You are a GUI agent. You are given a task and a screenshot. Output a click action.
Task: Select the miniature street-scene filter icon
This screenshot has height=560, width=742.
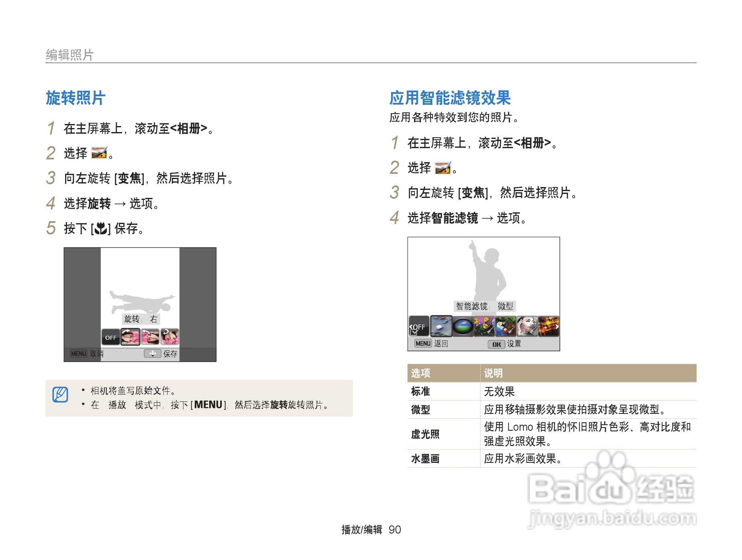[x=441, y=326]
